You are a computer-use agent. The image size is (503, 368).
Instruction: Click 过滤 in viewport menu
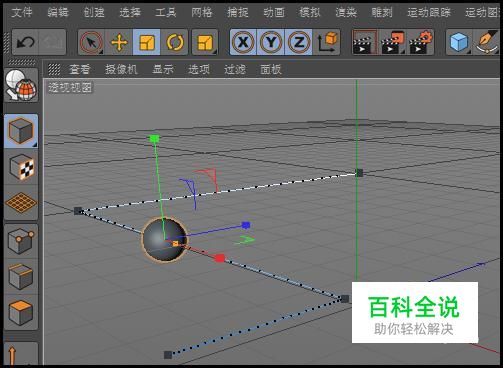(x=235, y=69)
